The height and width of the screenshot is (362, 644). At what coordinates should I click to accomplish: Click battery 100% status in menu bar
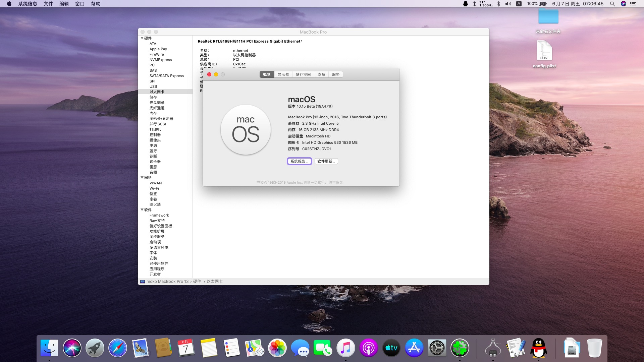(x=537, y=4)
